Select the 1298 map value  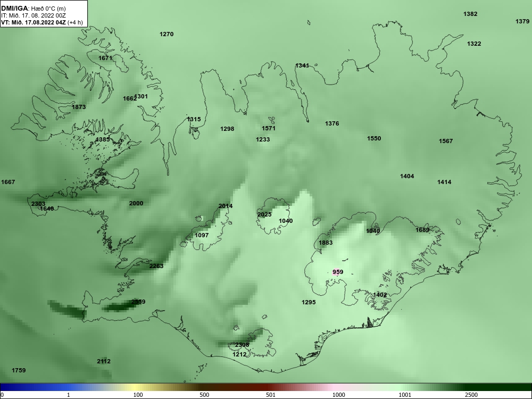click(x=227, y=129)
